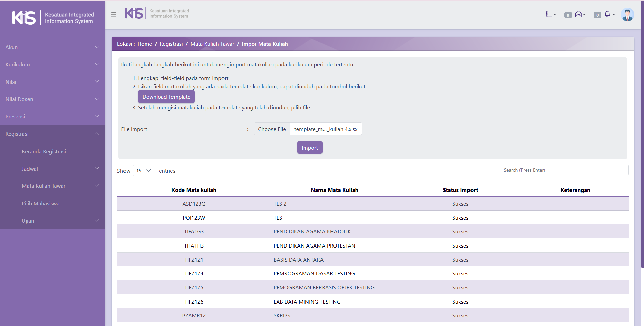Screen dimensions: 644x326
Task: Expand the Akun sidebar menu
Action: [x=52, y=47]
